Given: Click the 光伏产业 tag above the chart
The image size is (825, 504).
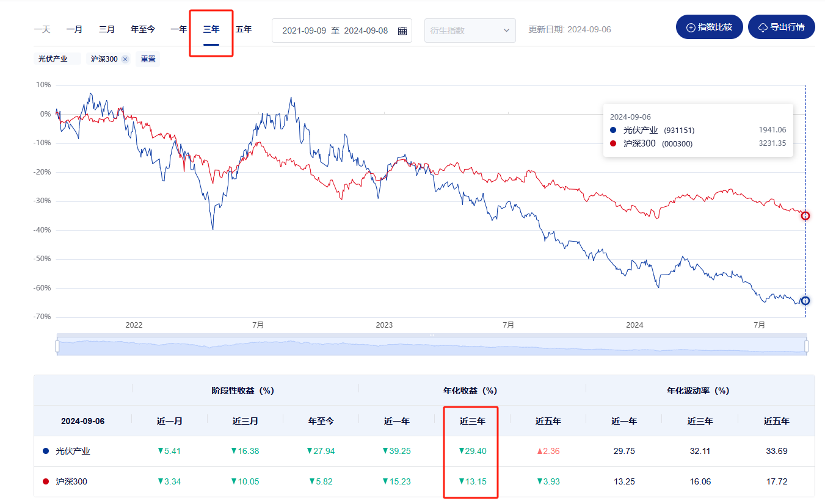Looking at the screenshot, I should point(53,59).
